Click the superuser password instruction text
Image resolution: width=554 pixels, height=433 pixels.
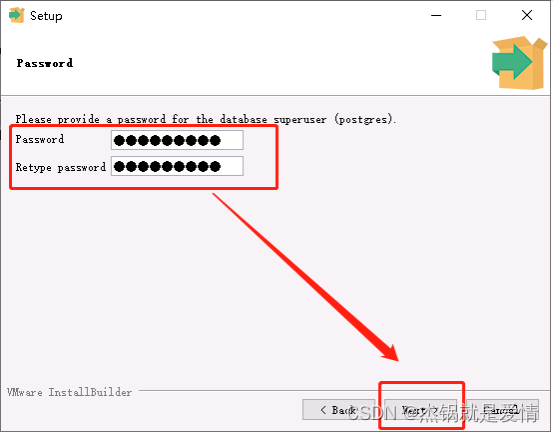coord(206,119)
